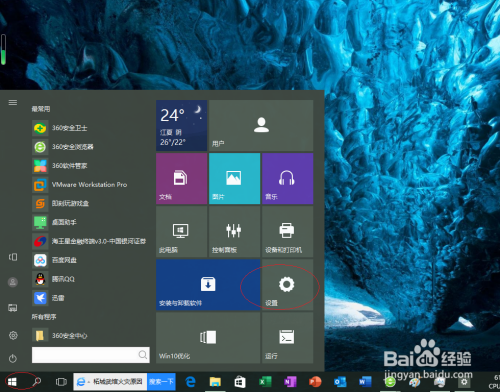Click the phone-shaped icon in Start left rail
This screenshot has height=392, width=500.
[x=13, y=257]
